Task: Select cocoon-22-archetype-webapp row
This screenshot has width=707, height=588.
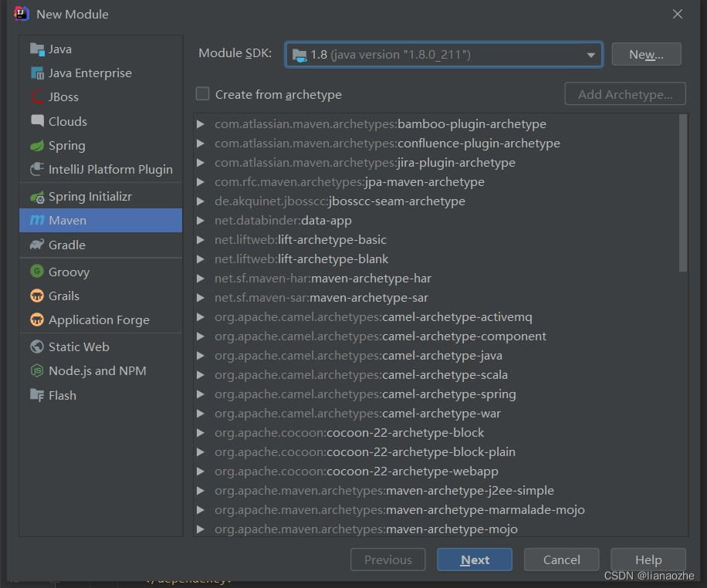Action: (x=436, y=471)
